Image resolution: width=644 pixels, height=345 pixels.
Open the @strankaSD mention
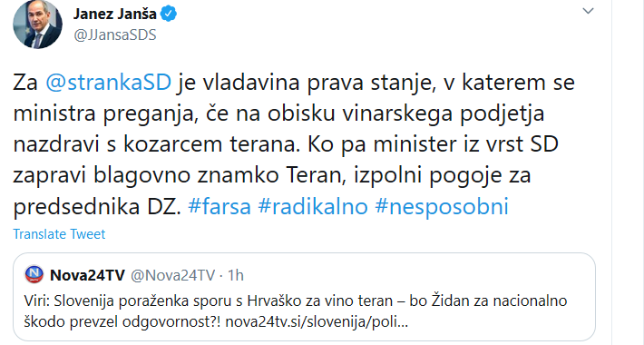point(109,83)
